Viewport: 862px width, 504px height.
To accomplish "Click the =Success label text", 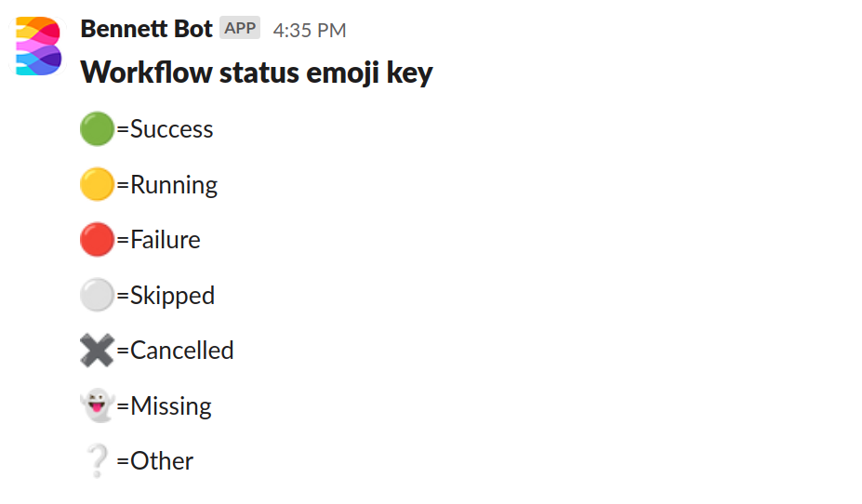I will click(x=165, y=129).
